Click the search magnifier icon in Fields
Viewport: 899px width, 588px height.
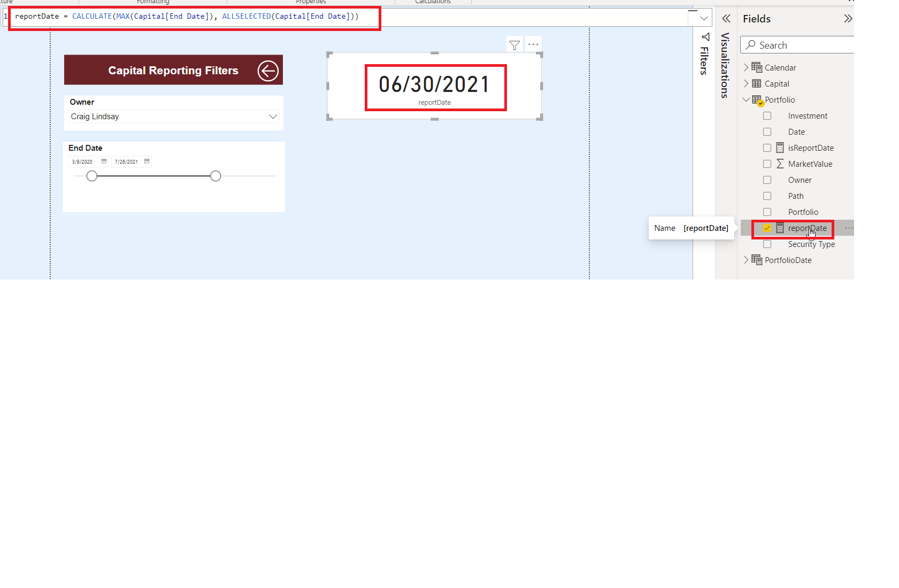[x=751, y=45]
